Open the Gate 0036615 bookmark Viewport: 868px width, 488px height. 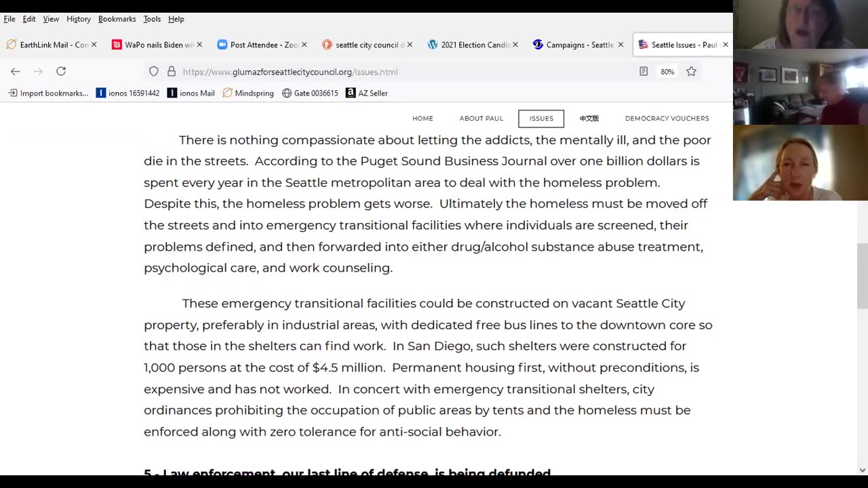pos(309,93)
